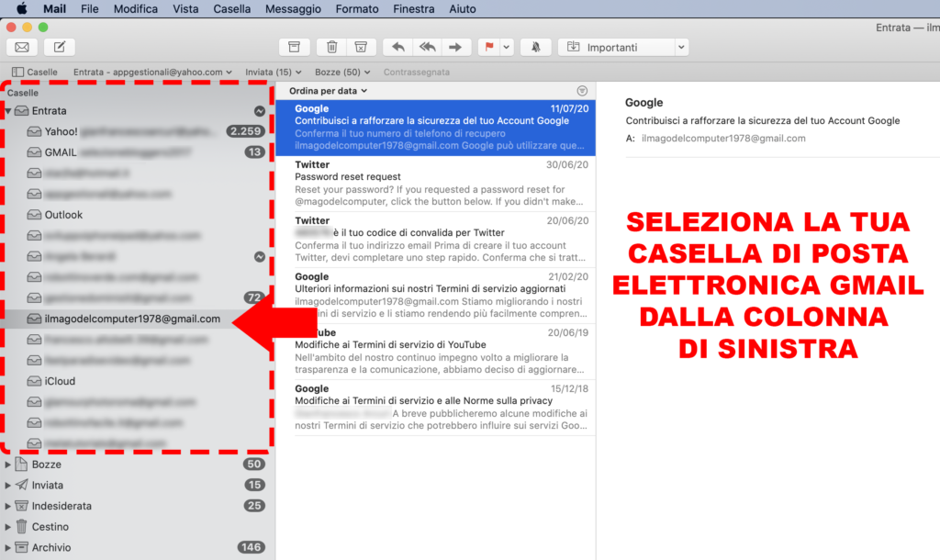Archive the selected message
This screenshot has width=940, height=560.
click(x=294, y=47)
